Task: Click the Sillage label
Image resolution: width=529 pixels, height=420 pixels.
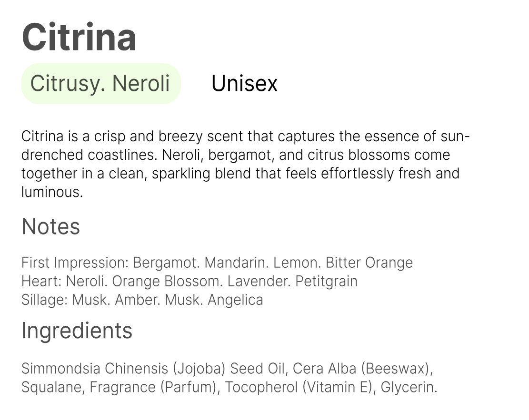Action: [x=44, y=300]
